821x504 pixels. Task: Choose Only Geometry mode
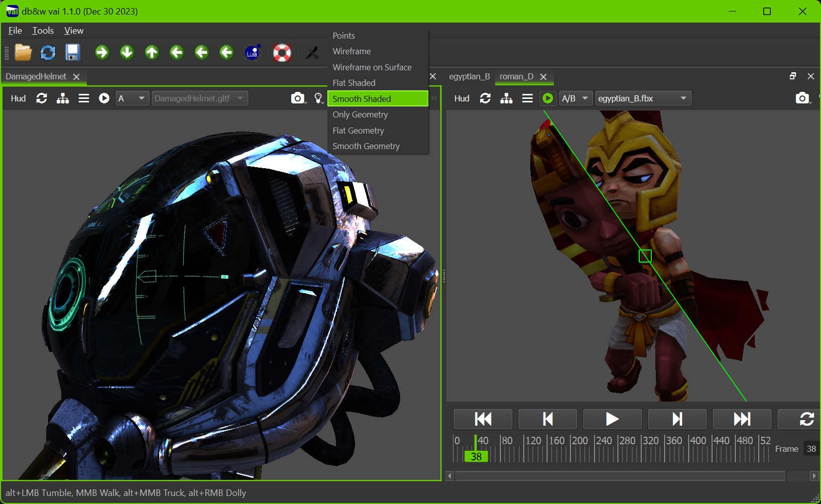coord(378,114)
